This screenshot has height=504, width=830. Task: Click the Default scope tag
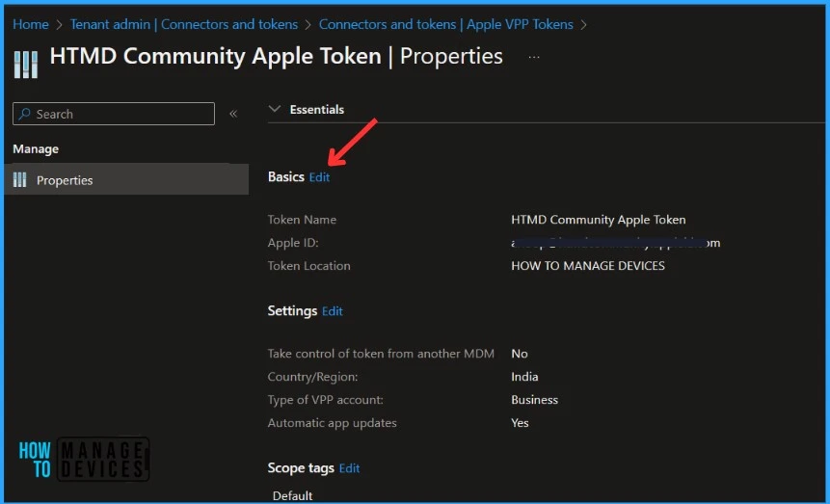292,496
